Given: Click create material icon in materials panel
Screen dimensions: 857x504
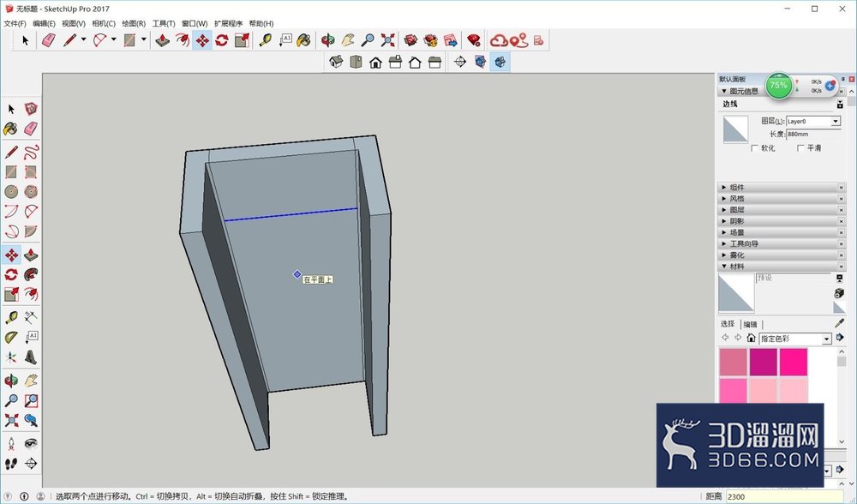Looking at the screenshot, I should tap(840, 293).
